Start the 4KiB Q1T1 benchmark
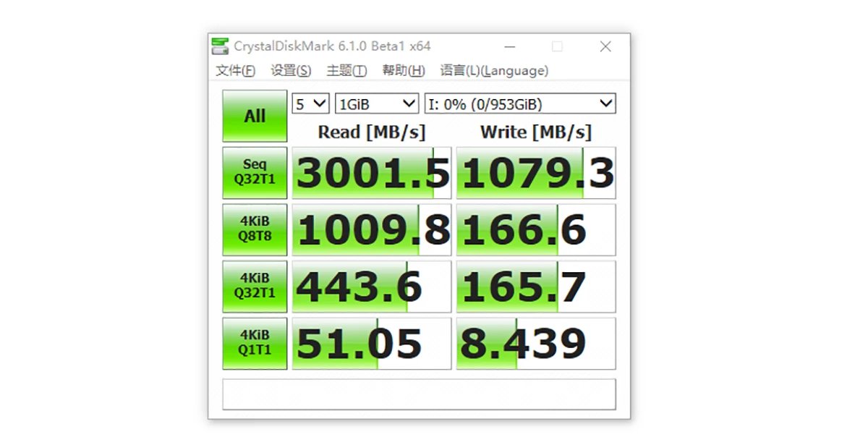The height and width of the screenshot is (445, 868). pos(255,343)
